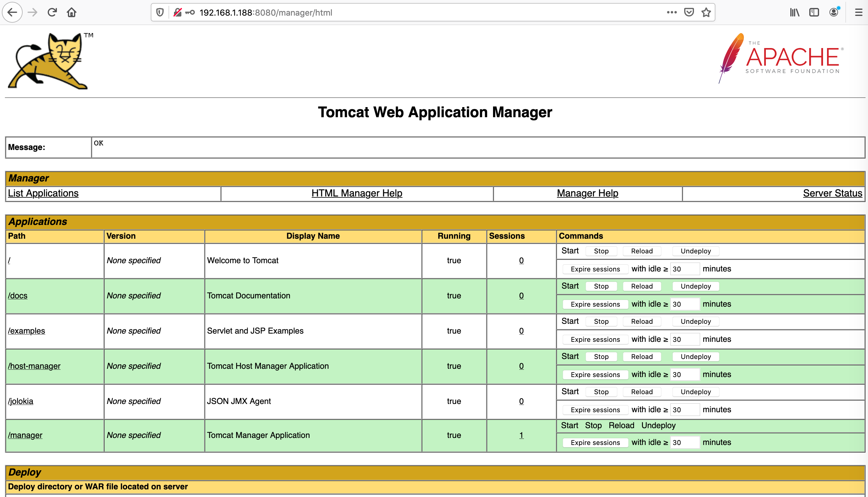The width and height of the screenshot is (868, 497).
Task: Save page to Pocket icon
Action: click(689, 13)
